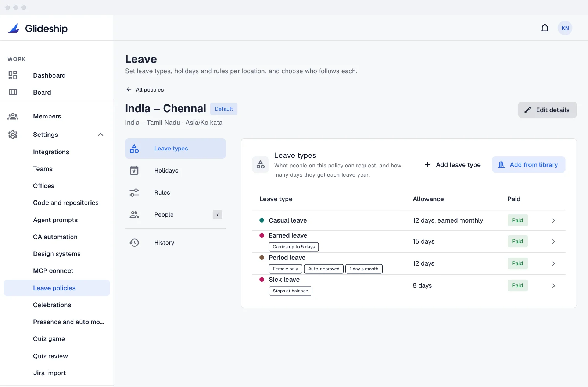588x387 pixels.
Task: Switch to the Leave types tab
Action: click(x=175, y=149)
